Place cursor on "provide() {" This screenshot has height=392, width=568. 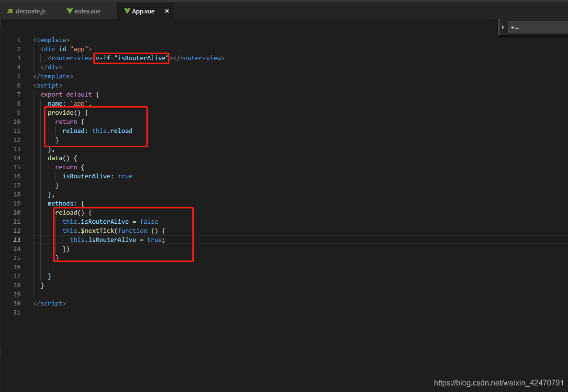tap(68, 112)
